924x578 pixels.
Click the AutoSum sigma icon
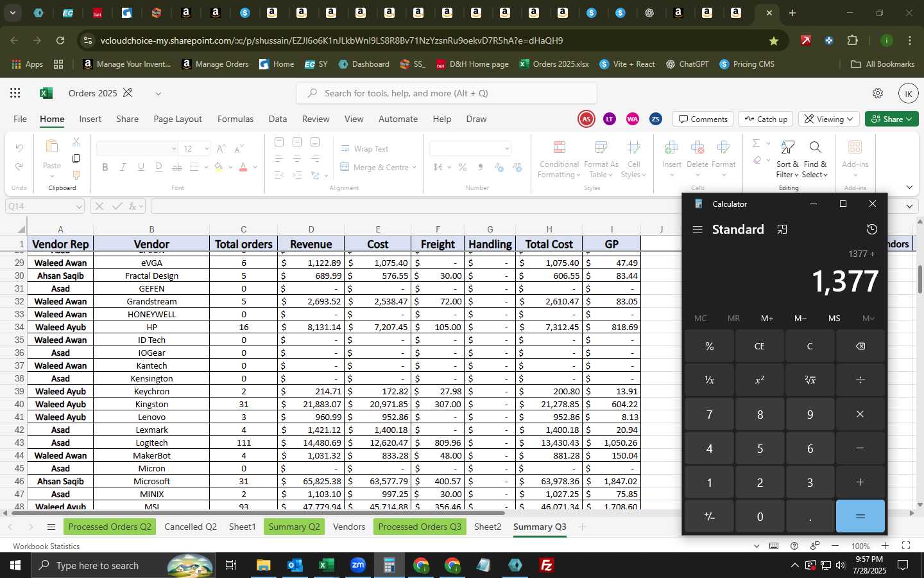[756, 143]
